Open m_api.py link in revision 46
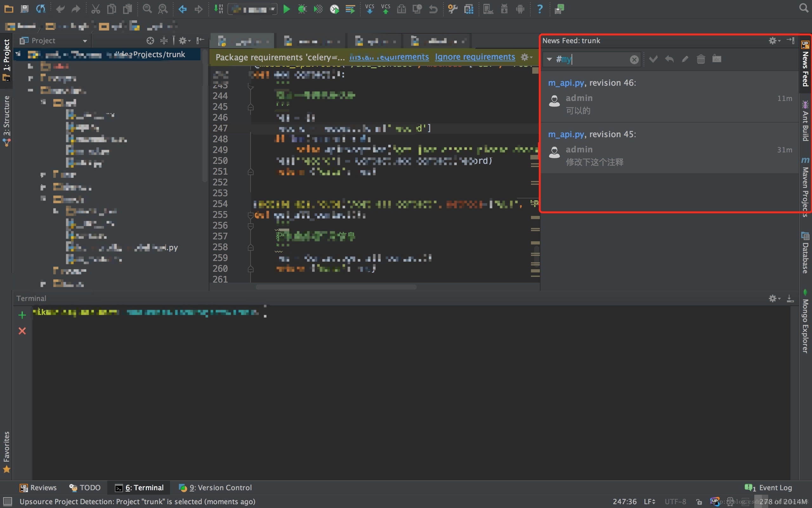 pyautogui.click(x=566, y=83)
